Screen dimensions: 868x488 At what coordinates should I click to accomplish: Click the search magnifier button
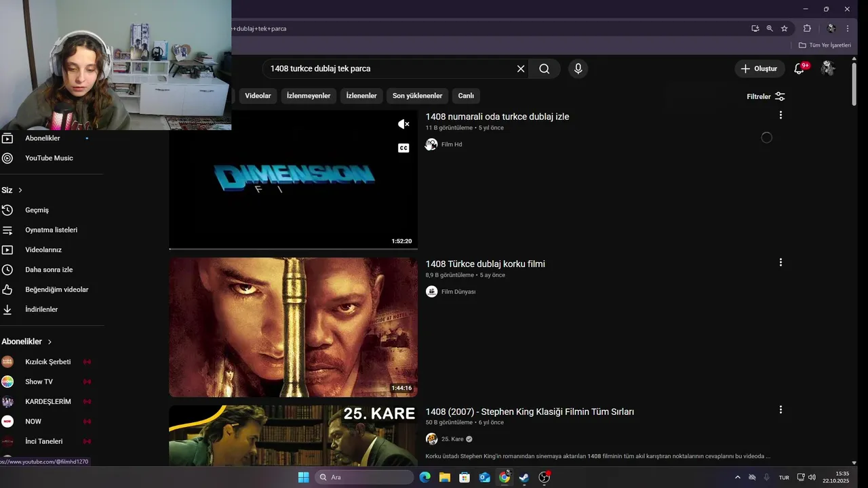[x=545, y=68]
